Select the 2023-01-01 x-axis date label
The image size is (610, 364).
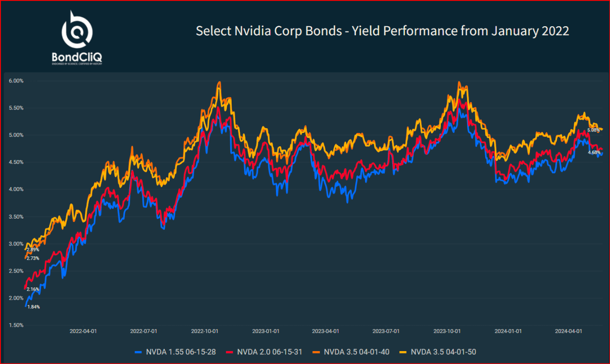click(x=266, y=331)
